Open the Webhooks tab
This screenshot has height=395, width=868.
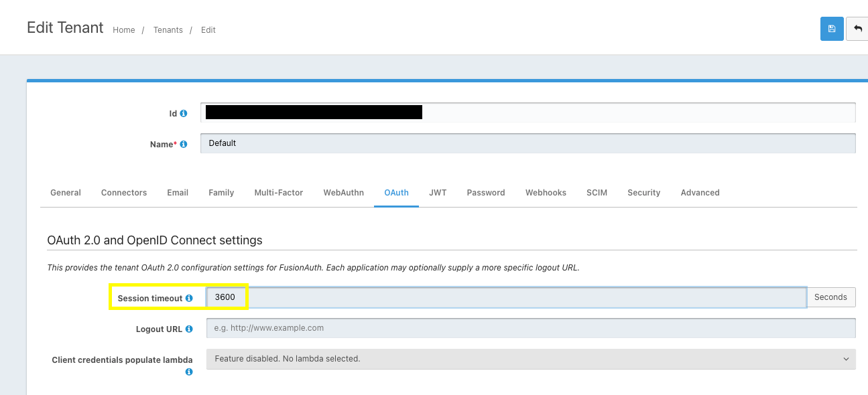pos(545,192)
